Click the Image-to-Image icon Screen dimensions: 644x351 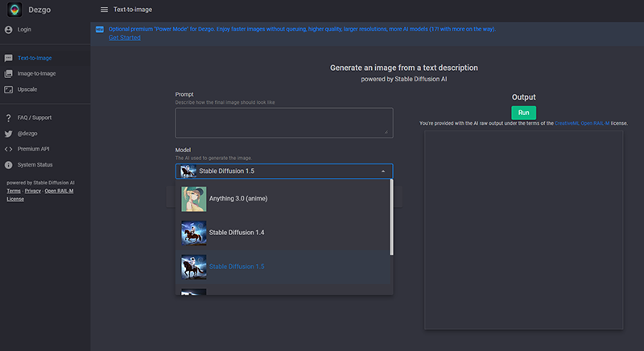(8, 74)
